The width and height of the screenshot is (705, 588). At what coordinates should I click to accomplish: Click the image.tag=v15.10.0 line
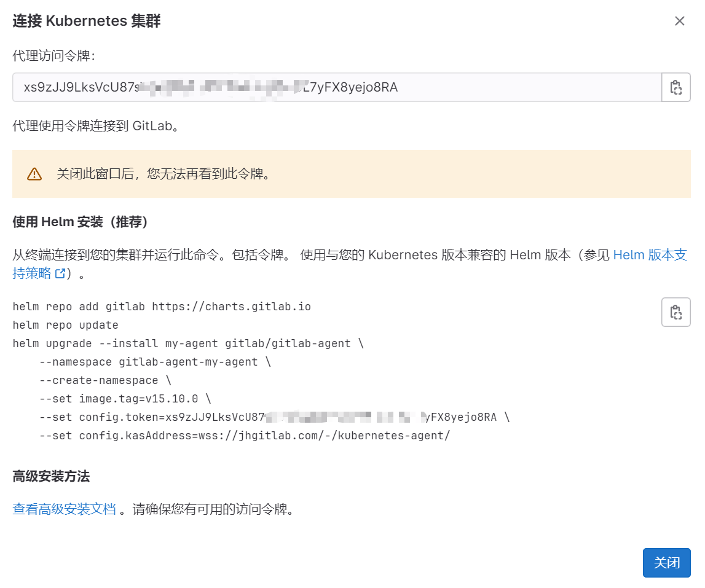tap(125, 399)
